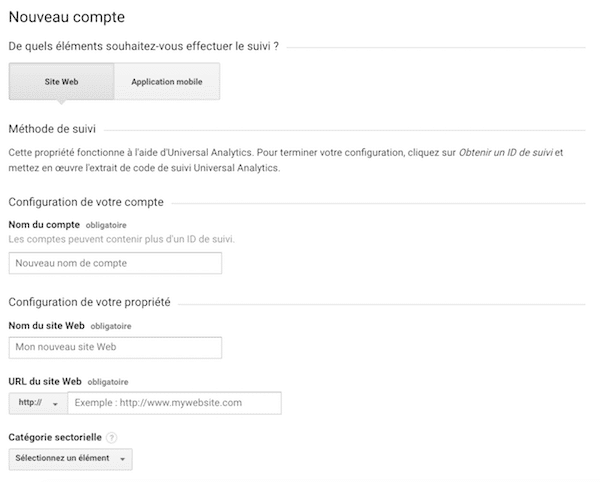
Task: Expand the Sélectionnez un élément dropdown
Action: point(70,459)
